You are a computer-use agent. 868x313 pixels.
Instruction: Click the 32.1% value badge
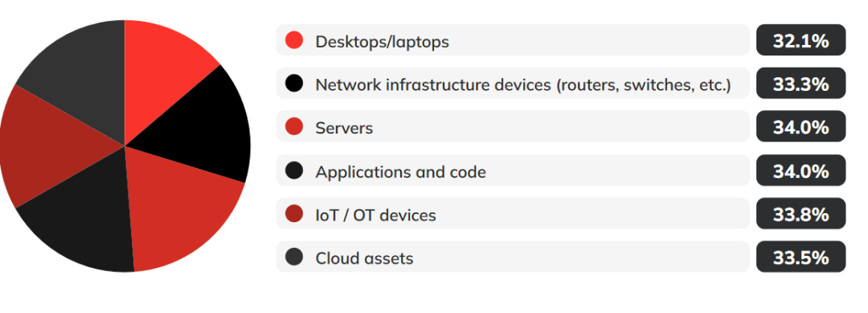(801, 40)
